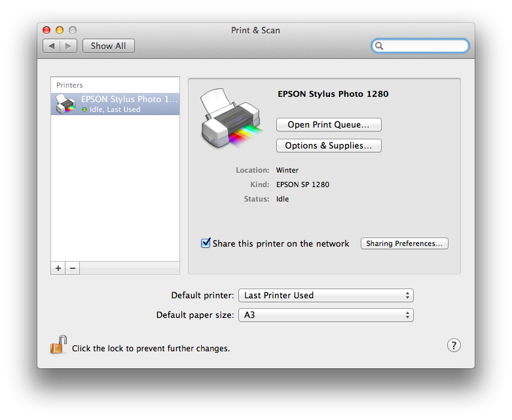Screen dimensions: 512x420
Task: Open Sharing Preferences
Action: click(x=404, y=243)
